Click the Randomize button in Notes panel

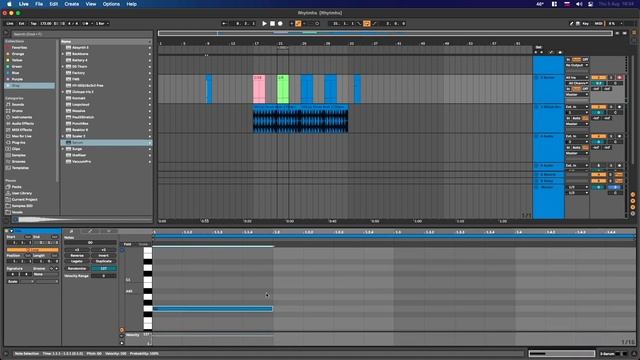77,269
